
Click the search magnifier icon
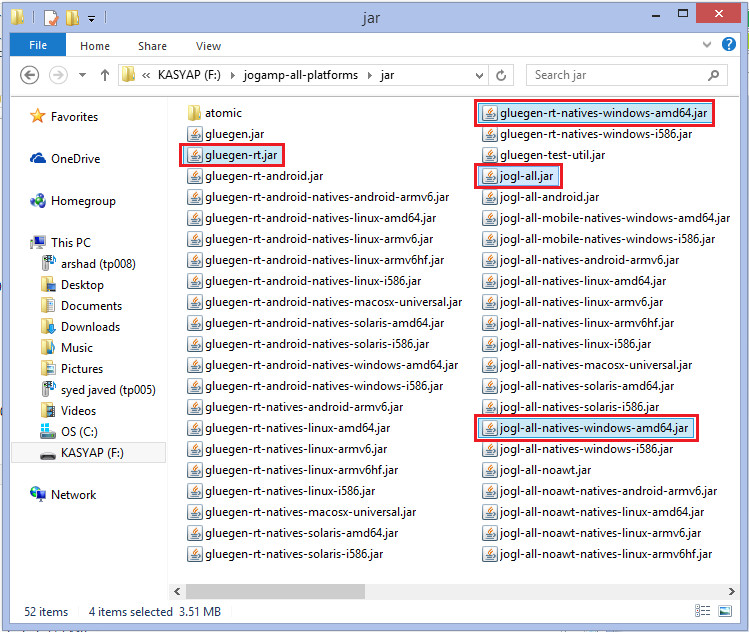pos(713,75)
